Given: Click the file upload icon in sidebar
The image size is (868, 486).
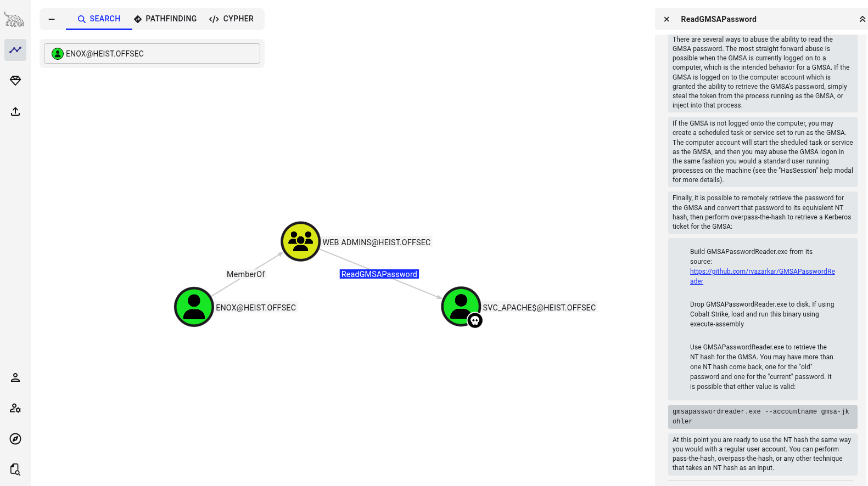Looking at the screenshot, I should tap(15, 111).
